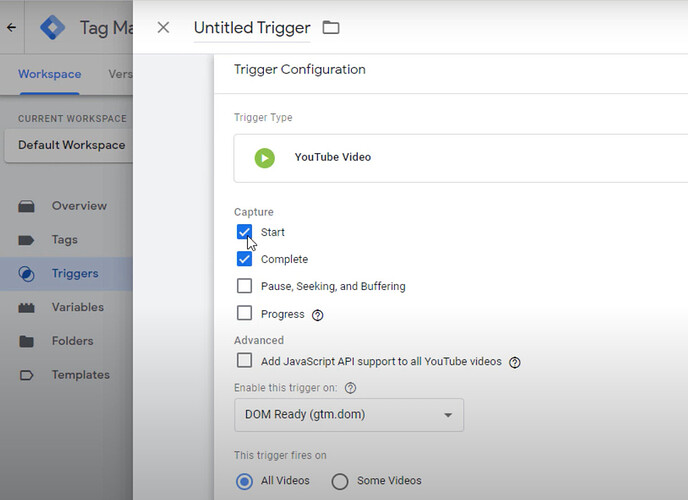This screenshot has width=688, height=500.
Task: Enable the Progress capture checkbox
Action: pyautogui.click(x=244, y=313)
